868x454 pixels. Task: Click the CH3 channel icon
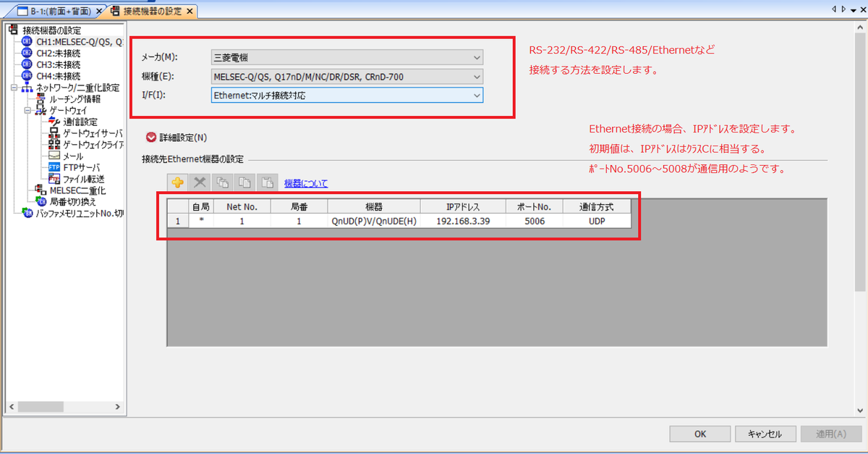point(27,64)
